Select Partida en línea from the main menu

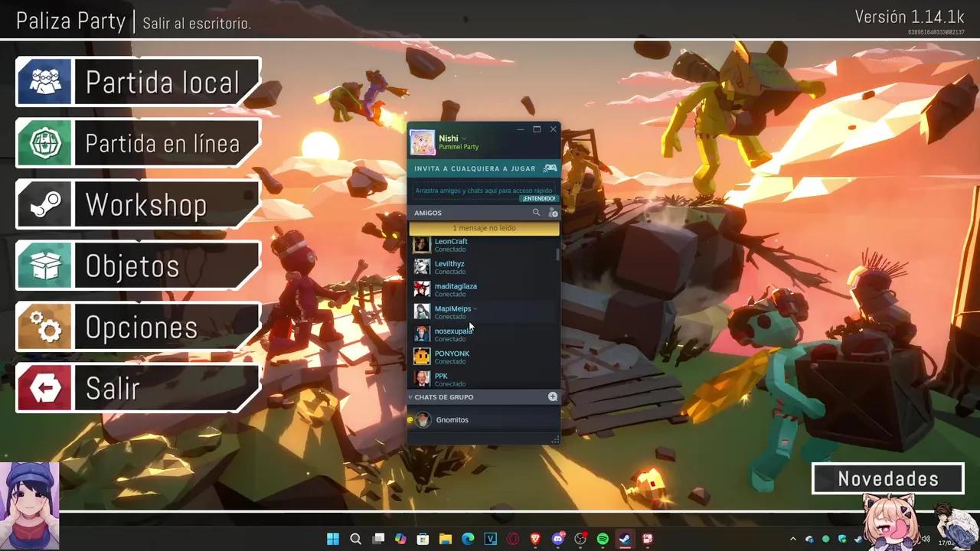click(x=138, y=143)
